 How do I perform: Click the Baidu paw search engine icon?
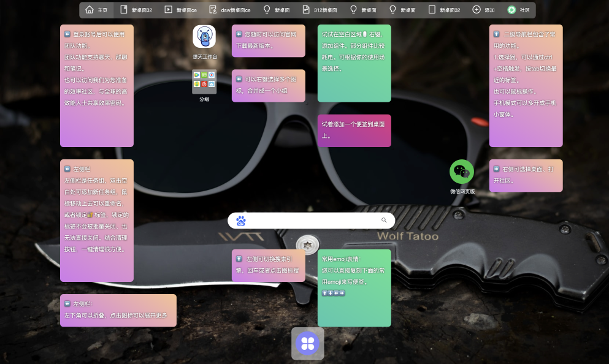[x=241, y=221]
